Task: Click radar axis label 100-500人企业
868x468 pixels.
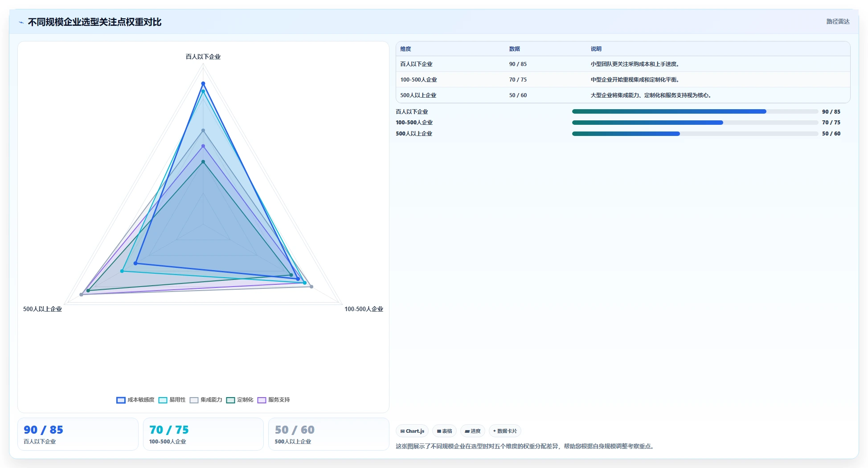Action: tap(364, 309)
